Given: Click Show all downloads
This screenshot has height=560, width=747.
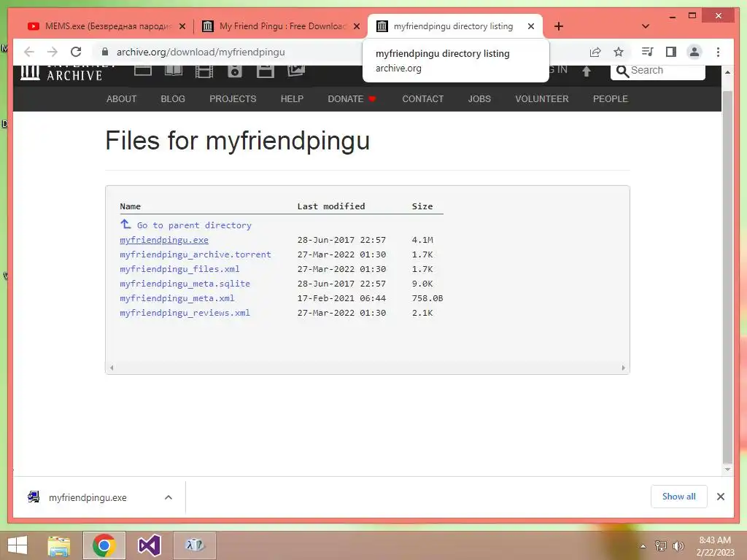Looking at the screenshot, I should click(679, 496).
